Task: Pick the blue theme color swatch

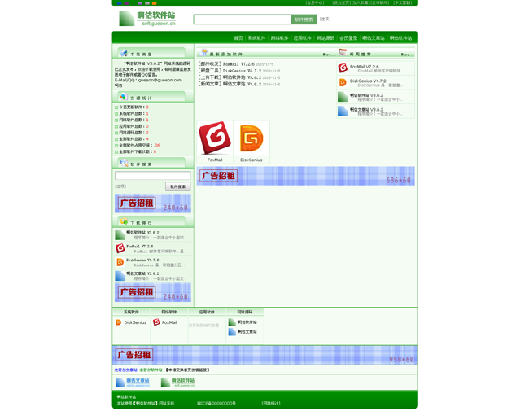Action: click(x=119, y=3)
